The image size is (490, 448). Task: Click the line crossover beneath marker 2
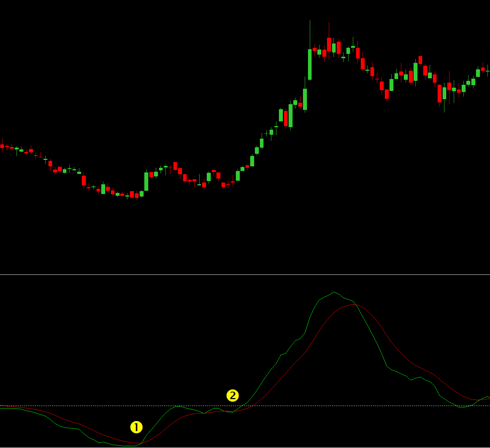tap(233, 412)
